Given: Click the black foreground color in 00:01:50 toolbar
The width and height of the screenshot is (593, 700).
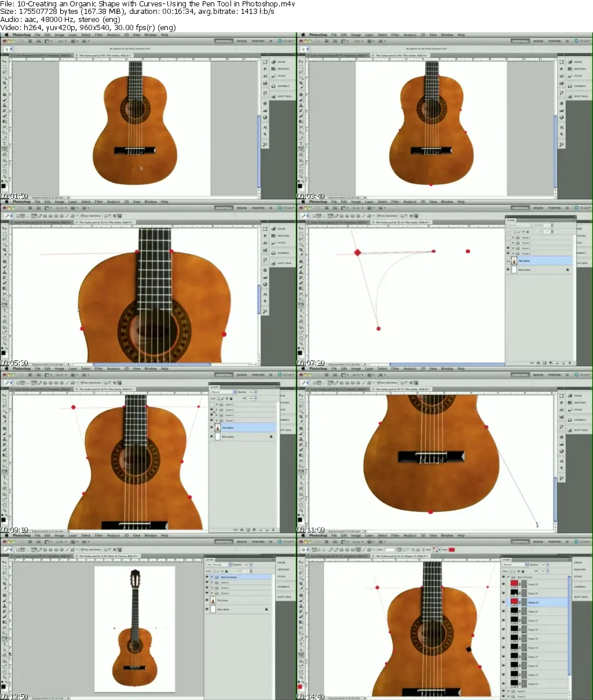Looking at the screenshot, I should [3, 185].
